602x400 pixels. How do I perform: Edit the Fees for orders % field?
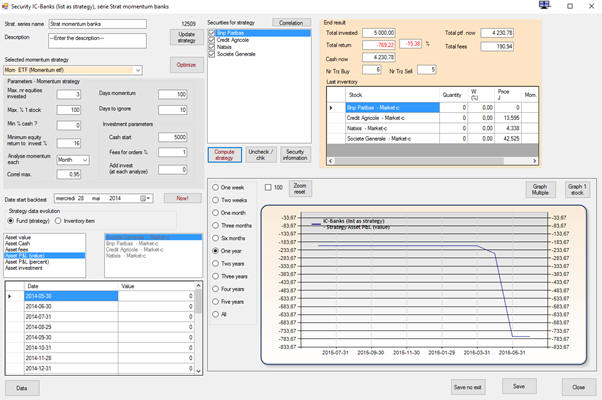[x=173, y=152]
